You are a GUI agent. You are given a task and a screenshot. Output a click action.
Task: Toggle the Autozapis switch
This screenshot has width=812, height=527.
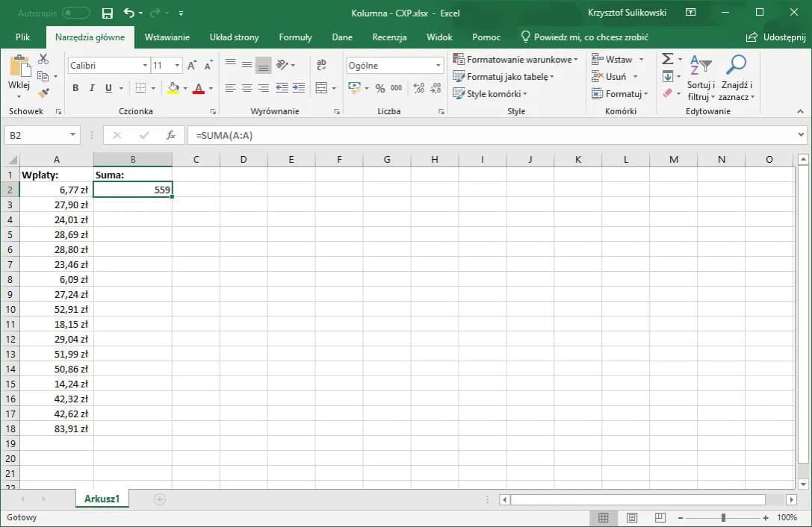(75, 13)
